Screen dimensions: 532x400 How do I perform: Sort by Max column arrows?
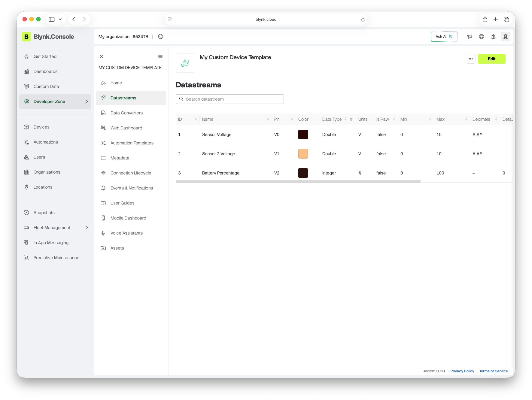(x=466, y=119)
